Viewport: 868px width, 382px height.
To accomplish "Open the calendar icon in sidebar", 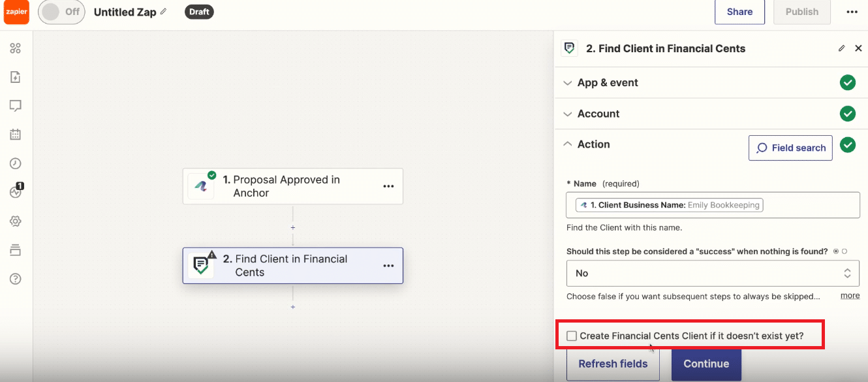I will (16, 135).
